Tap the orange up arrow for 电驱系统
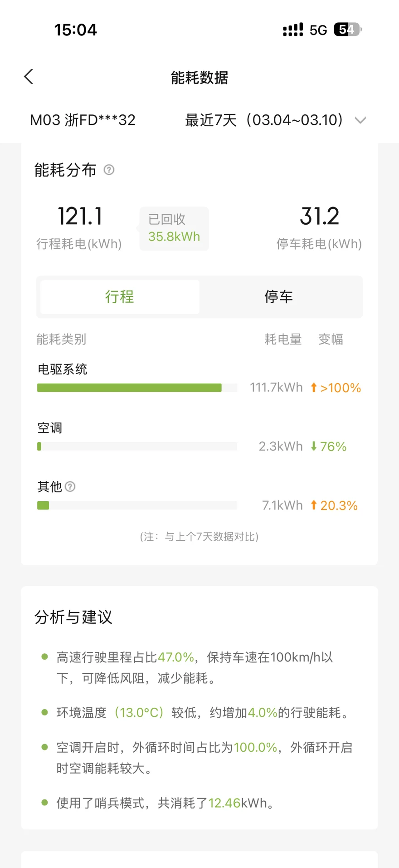Screen dimensions: 399x868 tap(313, 388)
